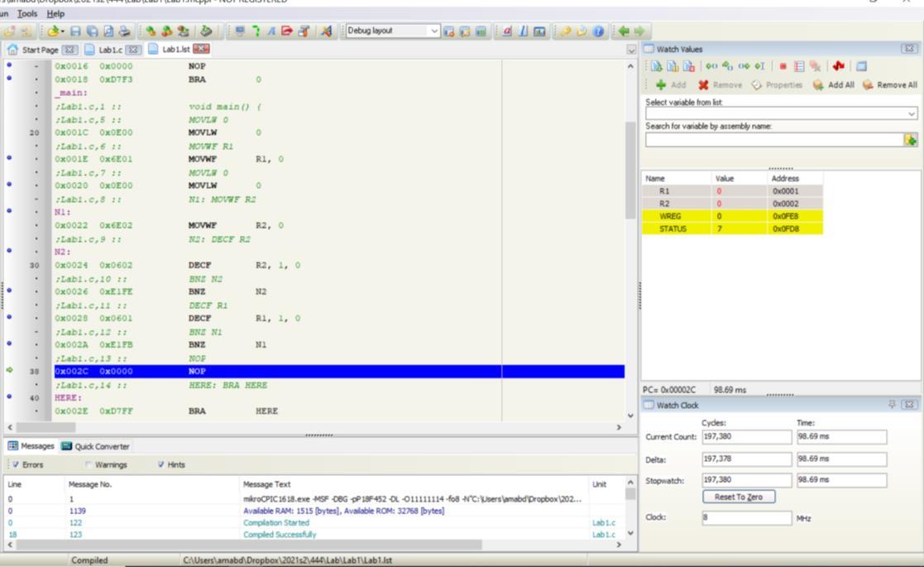924x567 pixels.
Task: Click the highlighted 0x002C NOP code line
Action: (339, 372)
